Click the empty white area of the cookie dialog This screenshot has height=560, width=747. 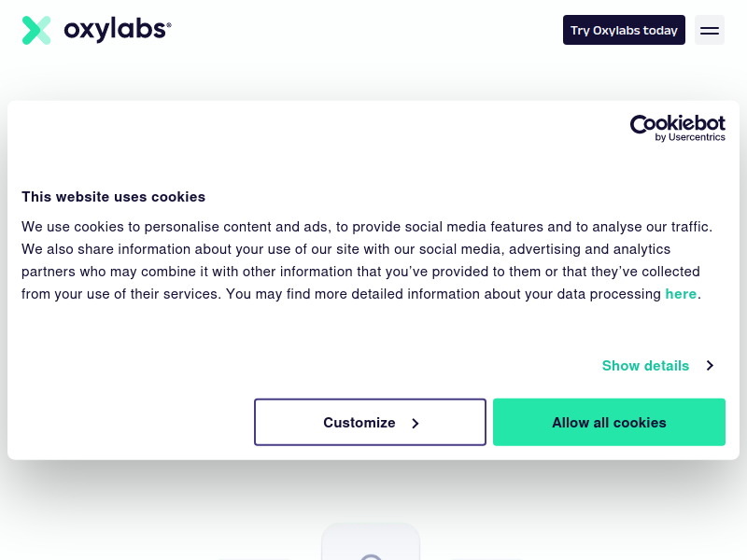(310, 143)
